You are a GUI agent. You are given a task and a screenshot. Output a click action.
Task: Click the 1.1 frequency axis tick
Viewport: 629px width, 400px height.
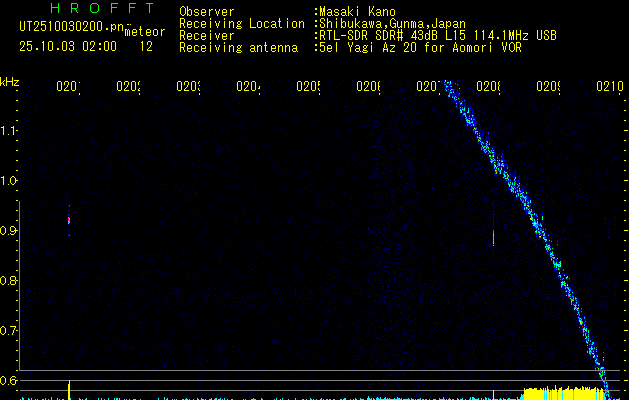pyautogui.click(x=9, y=130)
